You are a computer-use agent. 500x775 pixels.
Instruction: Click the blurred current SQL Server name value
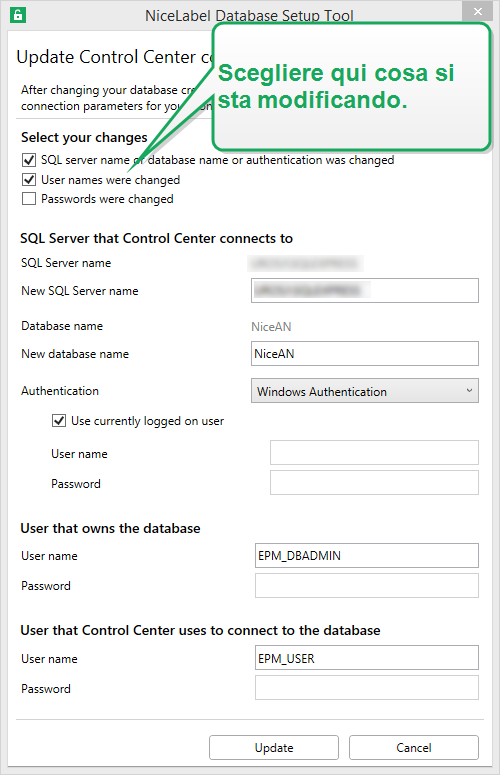[x=305, y=263]
